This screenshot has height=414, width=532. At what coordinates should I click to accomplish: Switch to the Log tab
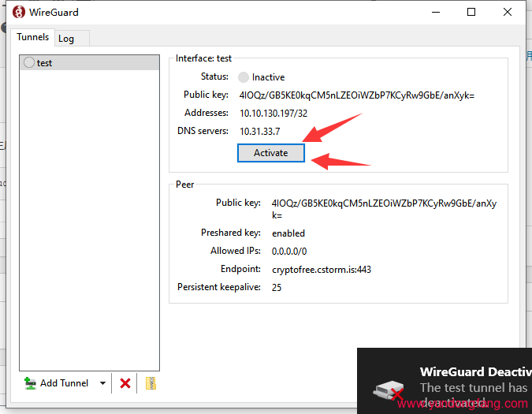point(72,39)
